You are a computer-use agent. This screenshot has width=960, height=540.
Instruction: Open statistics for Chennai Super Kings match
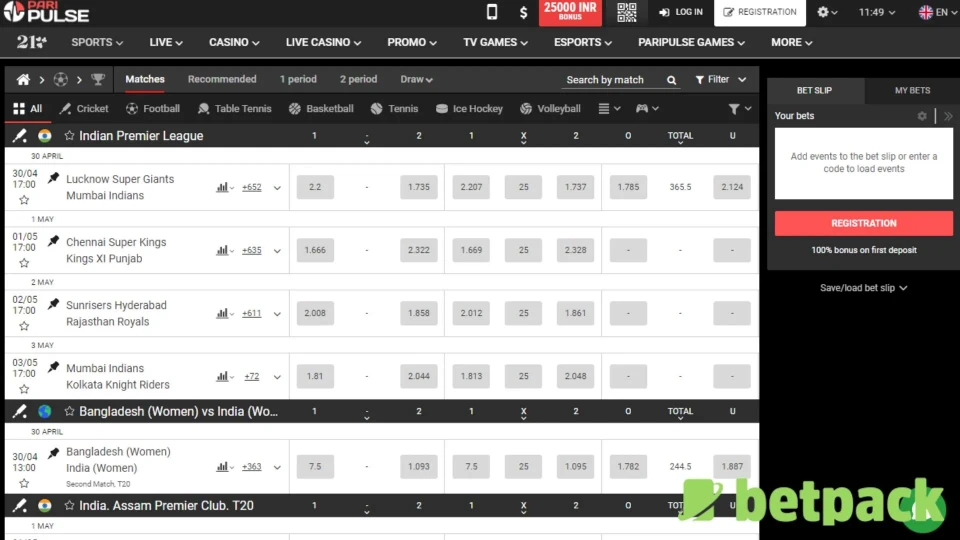[x=225, y=250]
